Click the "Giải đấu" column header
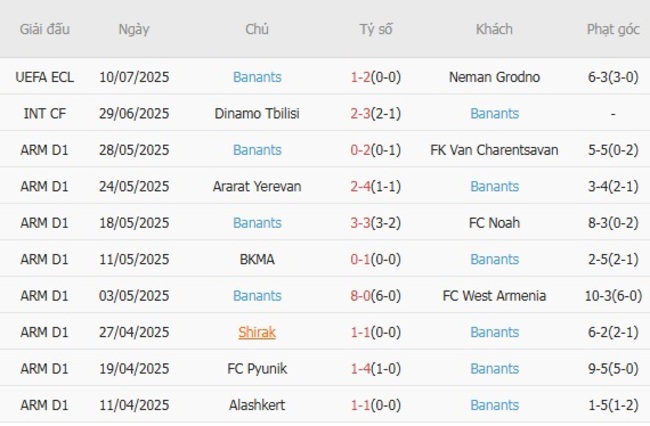 [45, 29]
